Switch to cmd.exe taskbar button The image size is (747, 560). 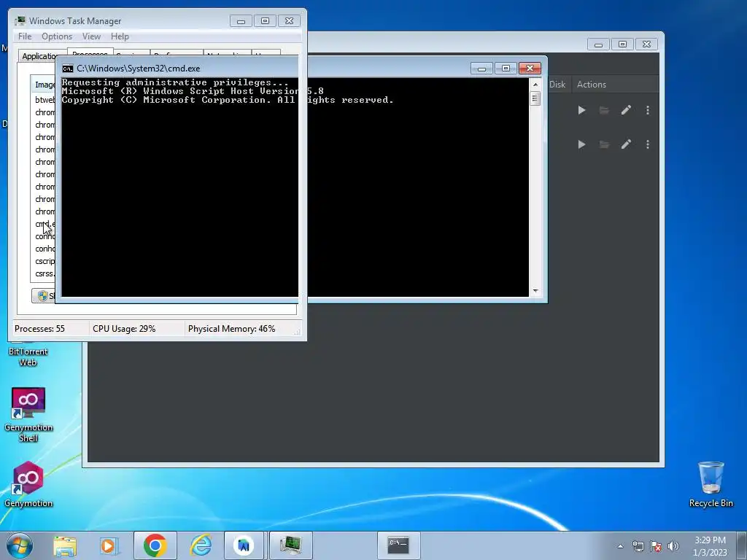[x=399, y=545]
